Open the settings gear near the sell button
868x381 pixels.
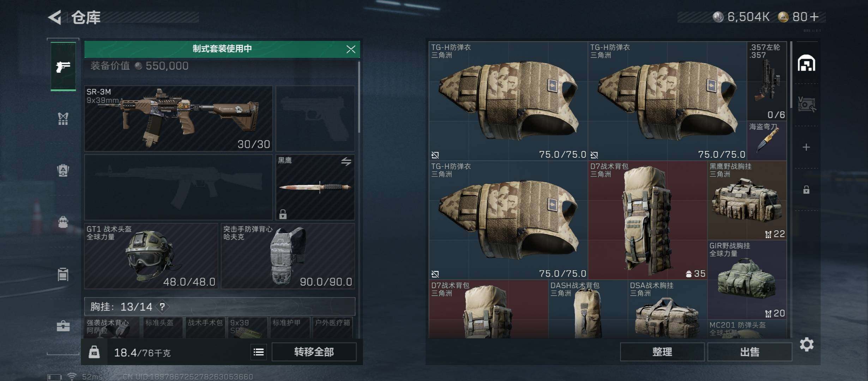pyautogui.click(x=807, y=344)
